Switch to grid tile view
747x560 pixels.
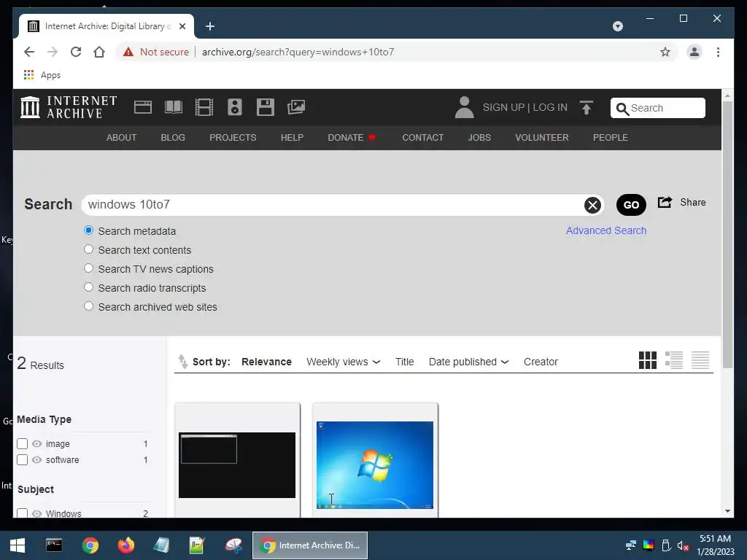(x=648, y=360)
